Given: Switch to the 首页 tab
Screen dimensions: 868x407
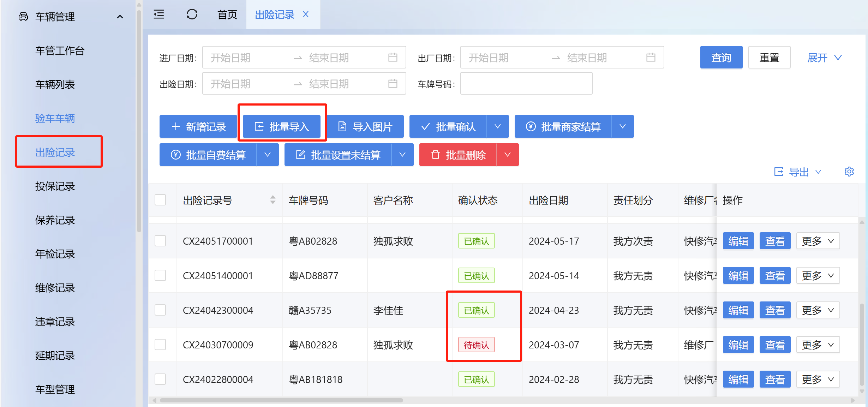Looking at the screenshot, I should 227,14.
